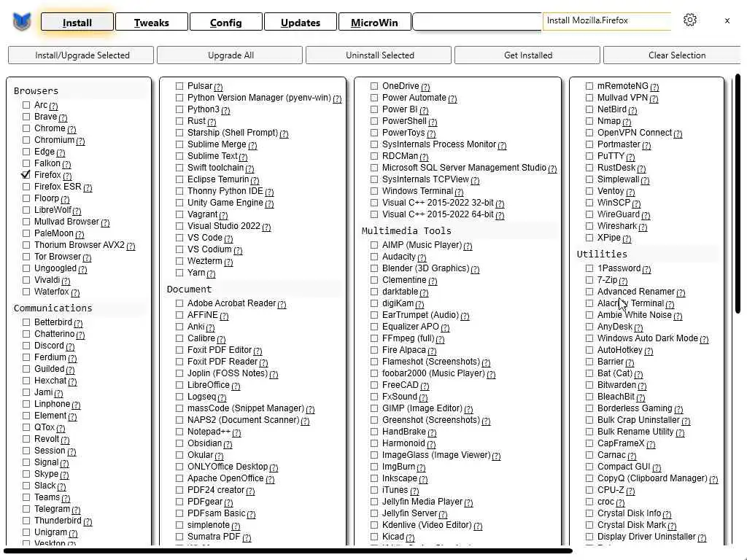
Task: Click the Blender (3D Graphics) label
Action: (425, 268)
